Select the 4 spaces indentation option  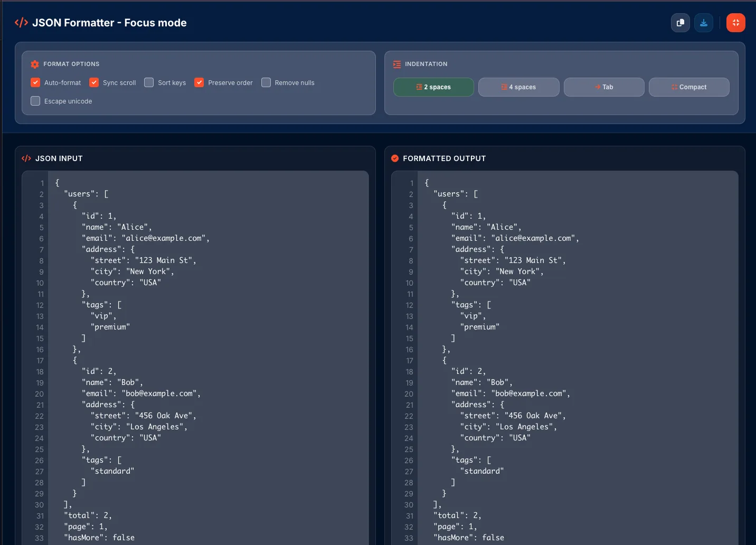pos(518,87)
